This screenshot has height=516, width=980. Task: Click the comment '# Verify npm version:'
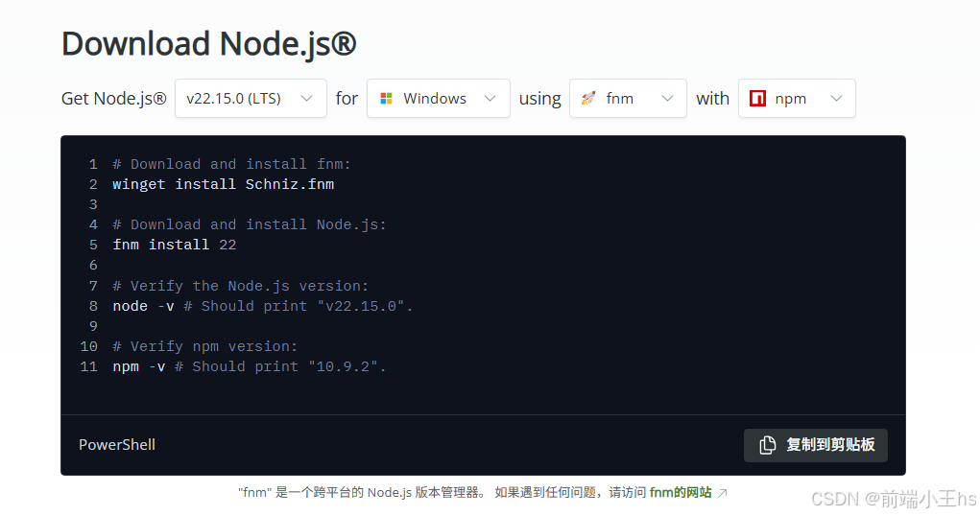[x=205, y=346]
